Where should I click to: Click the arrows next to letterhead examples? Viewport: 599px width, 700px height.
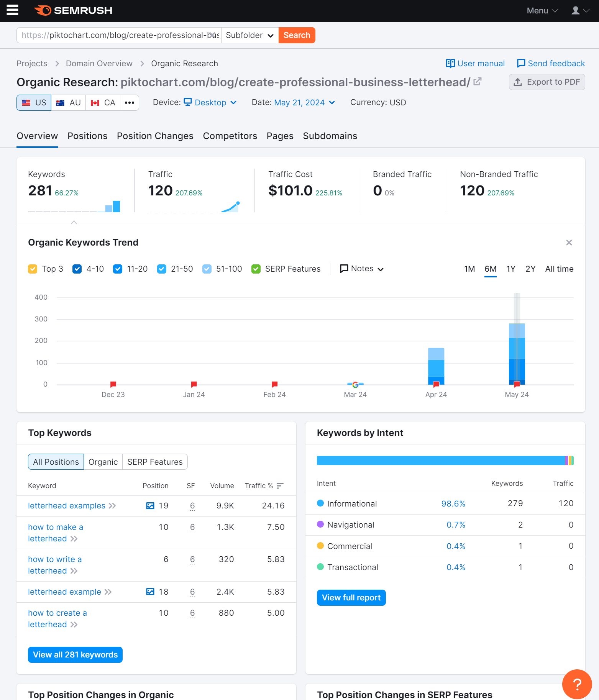click(x=112, y=506)
